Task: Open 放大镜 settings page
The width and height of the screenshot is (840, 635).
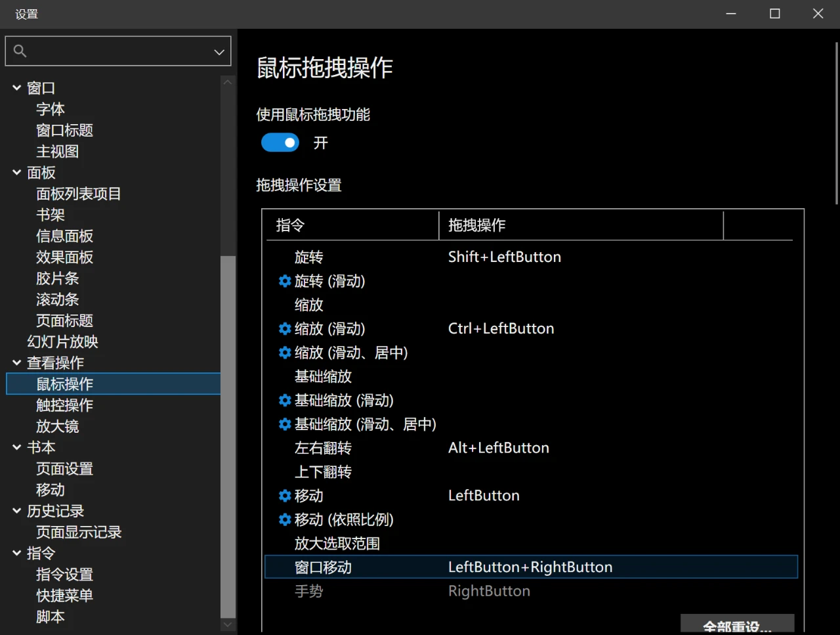Action: 58,426
